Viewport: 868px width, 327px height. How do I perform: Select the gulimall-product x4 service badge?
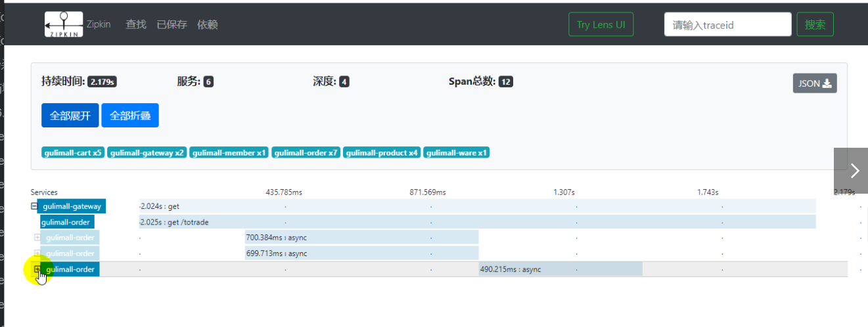click(382, 152)
